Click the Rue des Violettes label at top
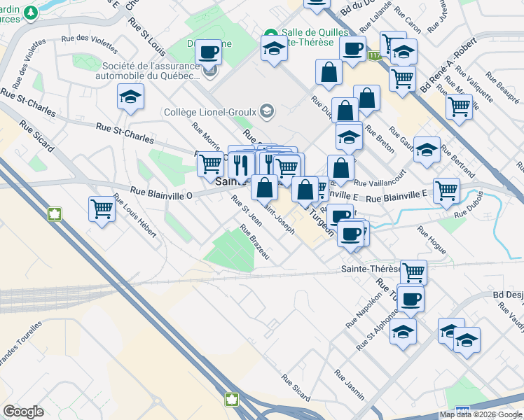Viewport: 524px width, 420px height. [x=90, y=43]
